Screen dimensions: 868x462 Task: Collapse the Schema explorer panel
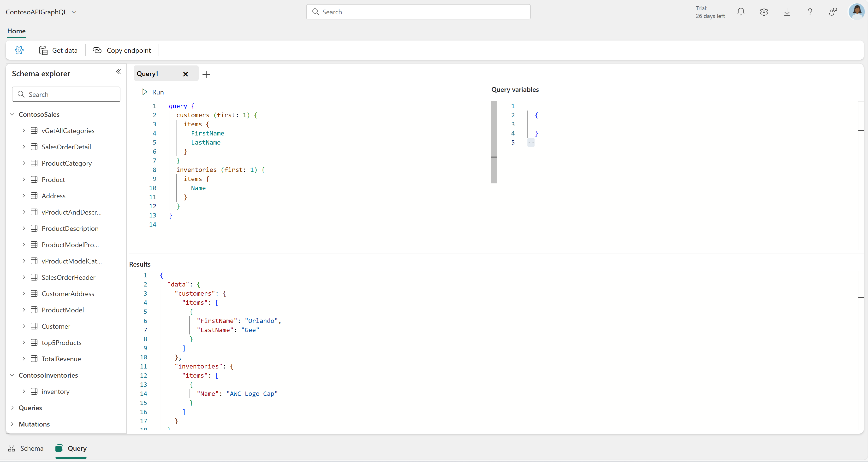click(118, 72)
